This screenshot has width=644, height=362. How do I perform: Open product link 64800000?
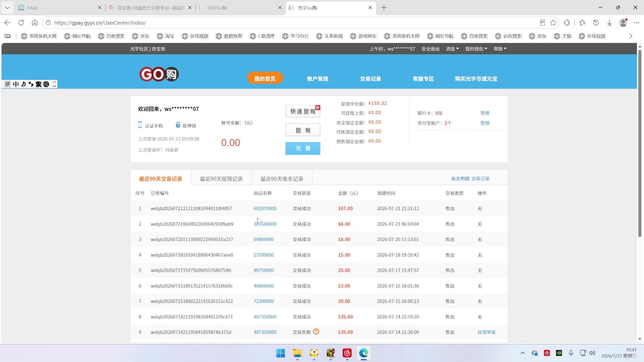264,239
